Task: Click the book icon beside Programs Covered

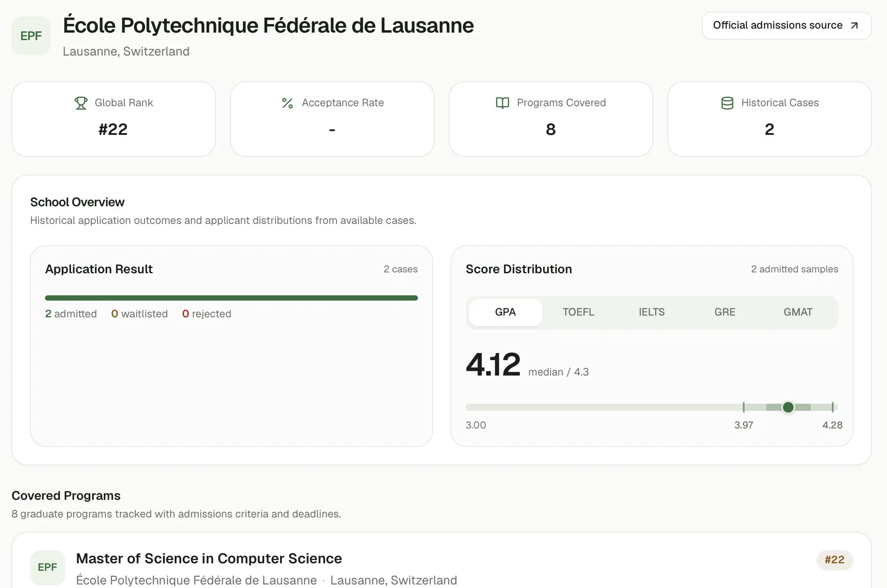Action: point(503,103)
